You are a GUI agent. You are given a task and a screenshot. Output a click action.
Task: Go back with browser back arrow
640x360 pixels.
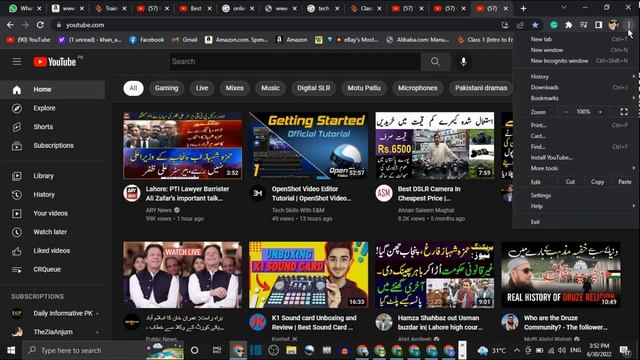[x=10, y=25]
